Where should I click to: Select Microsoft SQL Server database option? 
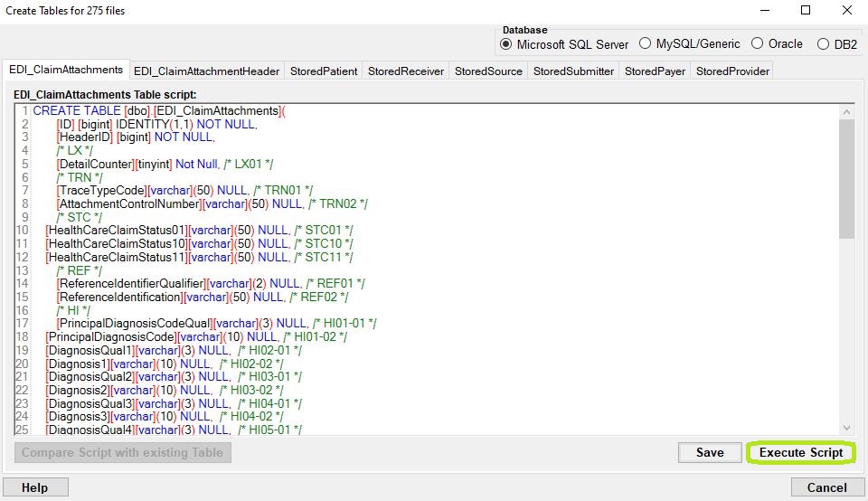coord(563,44)
